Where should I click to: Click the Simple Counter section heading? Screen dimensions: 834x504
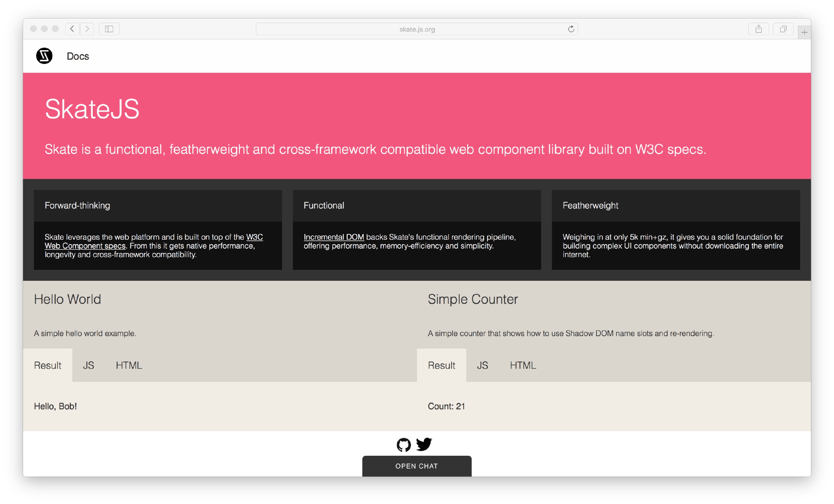coord(473,299)
